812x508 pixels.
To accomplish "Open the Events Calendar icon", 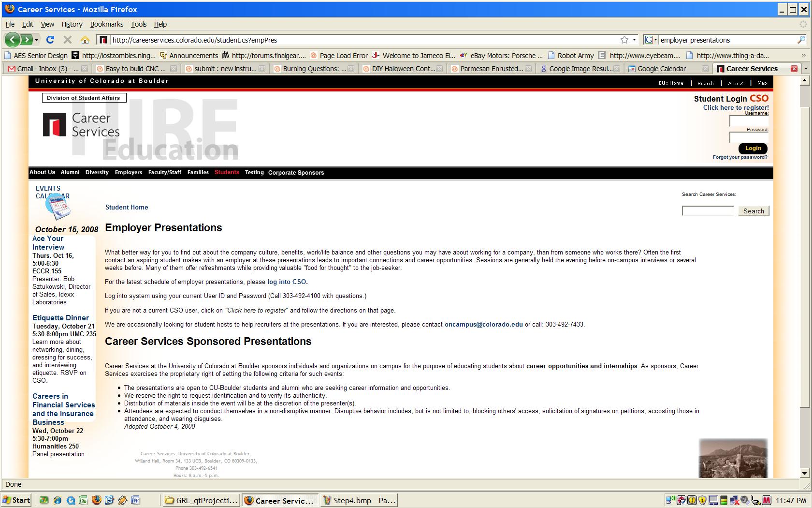I will coord(58,207).
